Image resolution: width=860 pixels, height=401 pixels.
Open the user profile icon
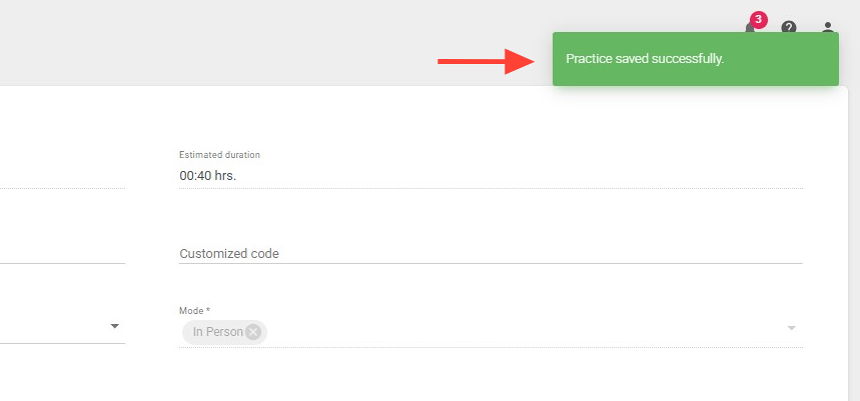point(828,27)
